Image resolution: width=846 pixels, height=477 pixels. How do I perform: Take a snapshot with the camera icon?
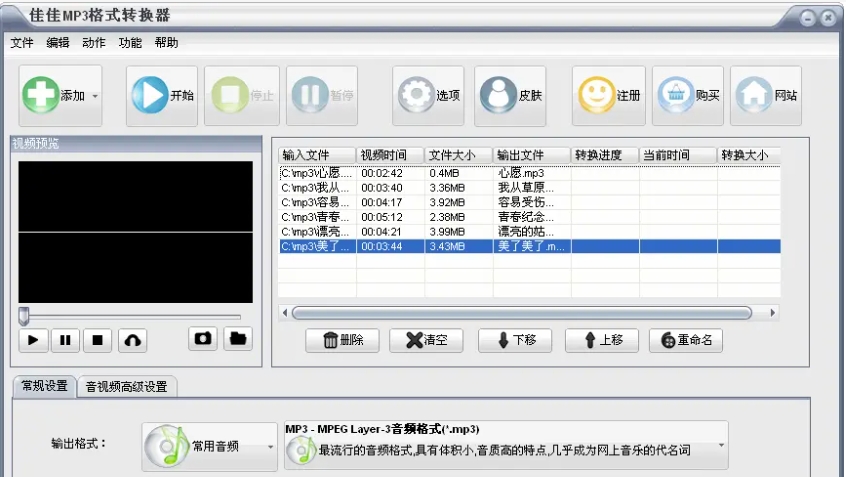[203, 338]
